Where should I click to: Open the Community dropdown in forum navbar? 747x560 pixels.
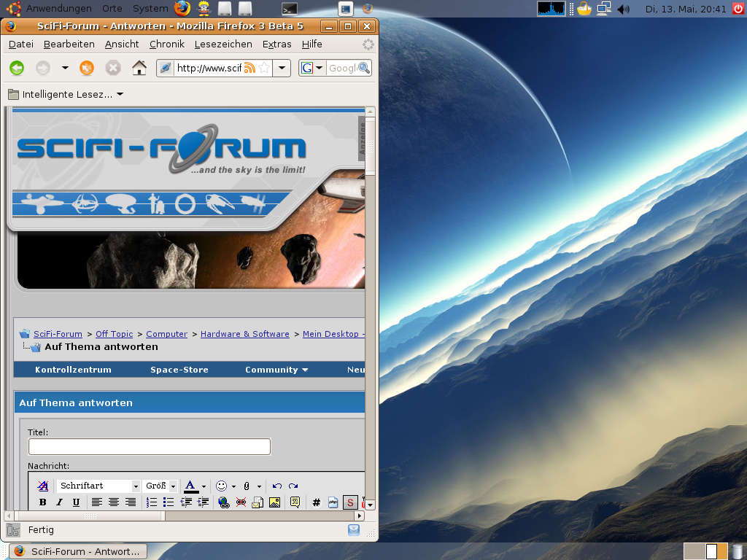coord(276,370)
